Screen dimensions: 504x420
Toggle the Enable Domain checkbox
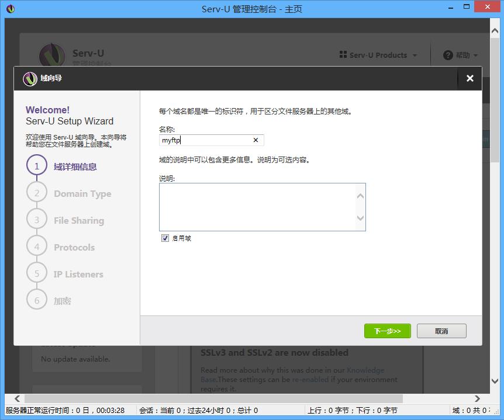165,238
